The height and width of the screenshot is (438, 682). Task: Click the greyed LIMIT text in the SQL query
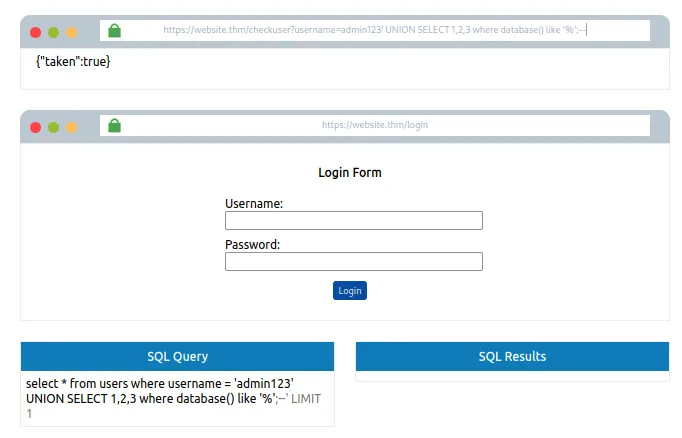(x=306, y=399)
